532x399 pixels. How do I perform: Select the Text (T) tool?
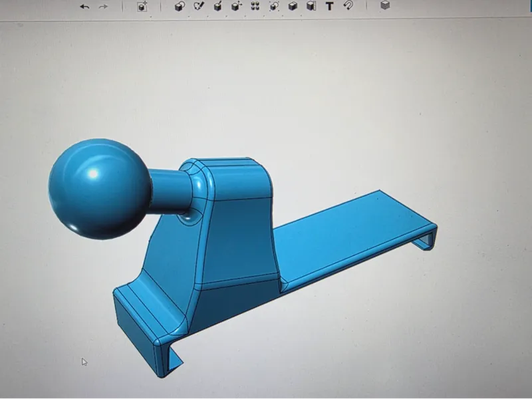click(329, 6)
